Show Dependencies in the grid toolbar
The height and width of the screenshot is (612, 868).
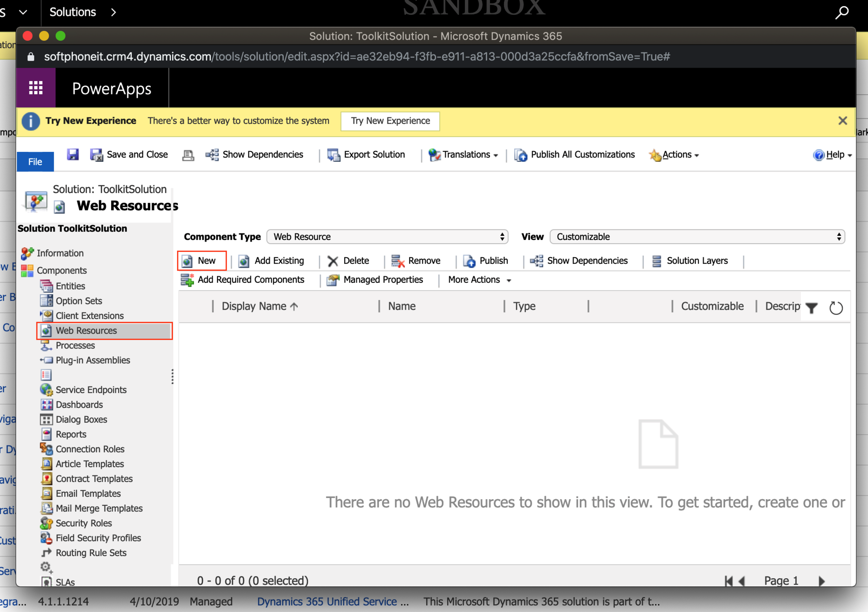[x=579, y=261]
